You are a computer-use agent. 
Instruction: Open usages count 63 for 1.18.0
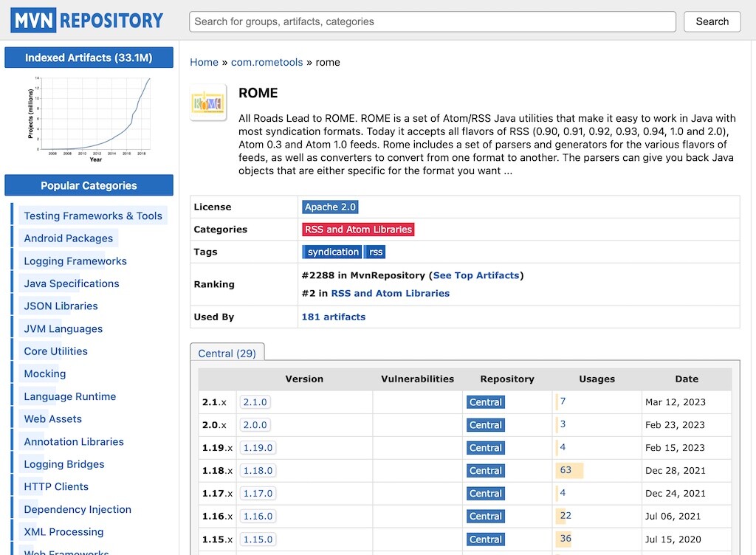(566, 469)
